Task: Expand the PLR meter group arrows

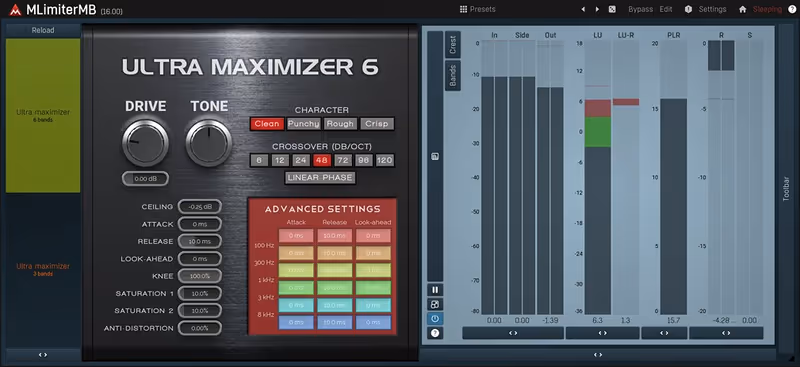Action: [x=664, y=333]
